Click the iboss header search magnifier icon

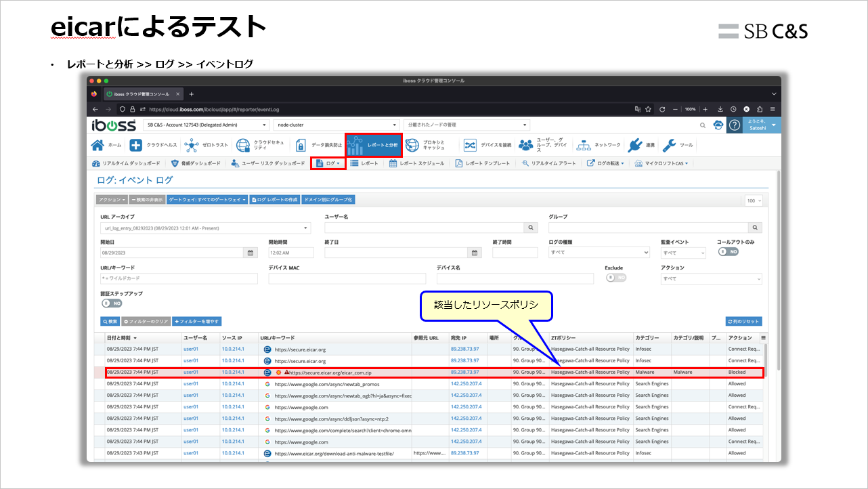(702, 125)
